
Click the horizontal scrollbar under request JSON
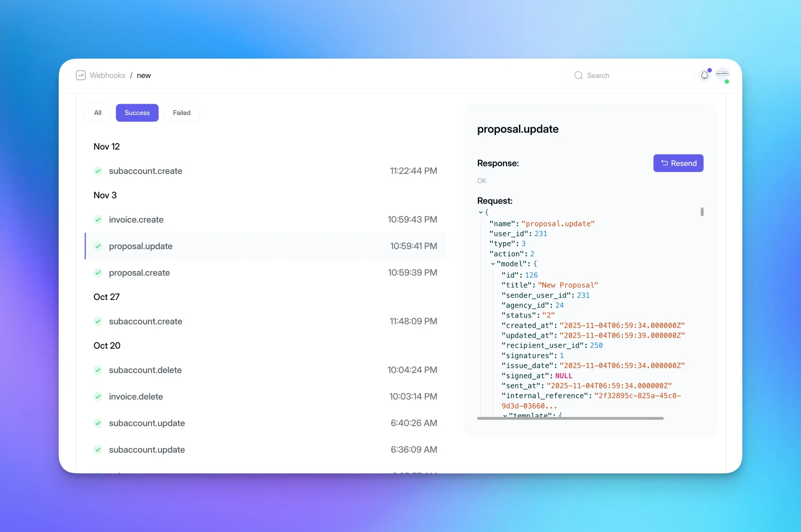coord(570,418)
